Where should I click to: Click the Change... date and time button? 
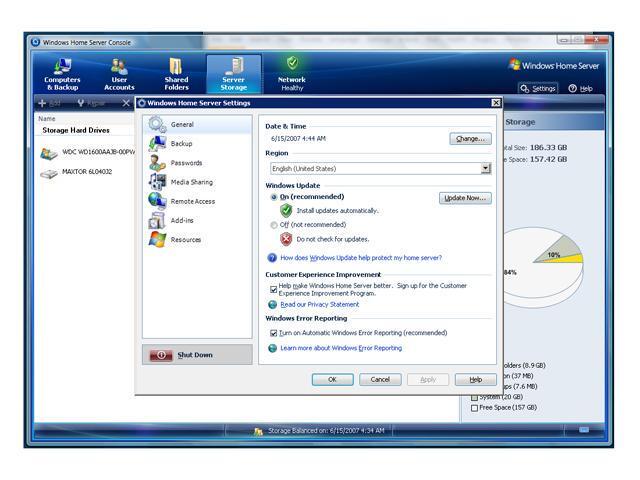pyautogui.click(x=470, y=139)
